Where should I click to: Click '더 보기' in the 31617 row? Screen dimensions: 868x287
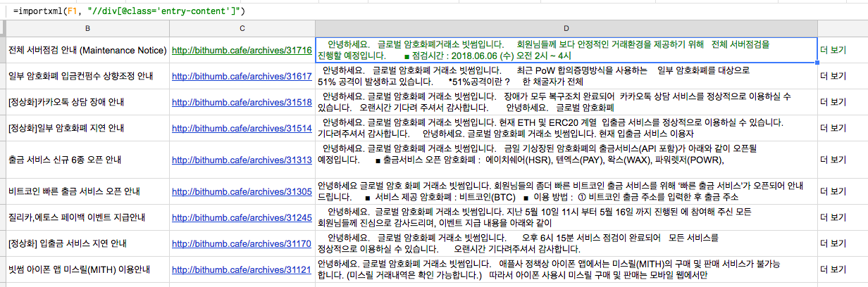click(x=833, y=76)
